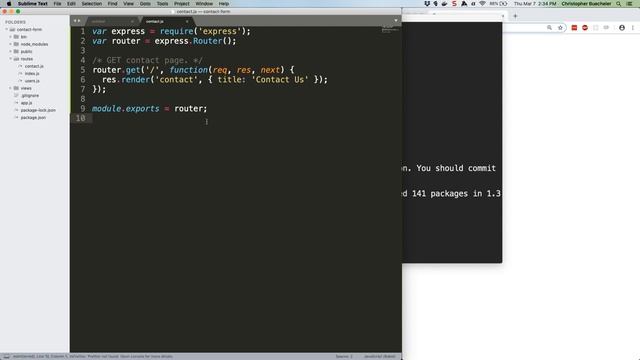Close the browser tab
Image resolution: width=640 pixels, height=360 pixels.
[x=503, y=16]
